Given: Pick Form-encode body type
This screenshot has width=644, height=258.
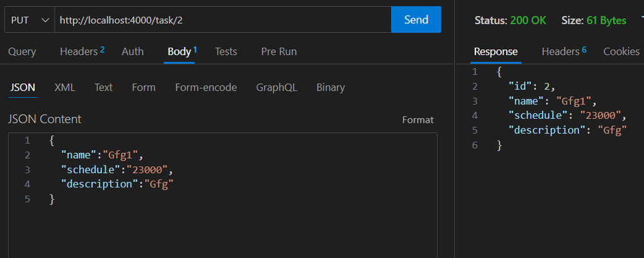Looking at the screenshot, I should pyautogui.click(x=206, y=87).
